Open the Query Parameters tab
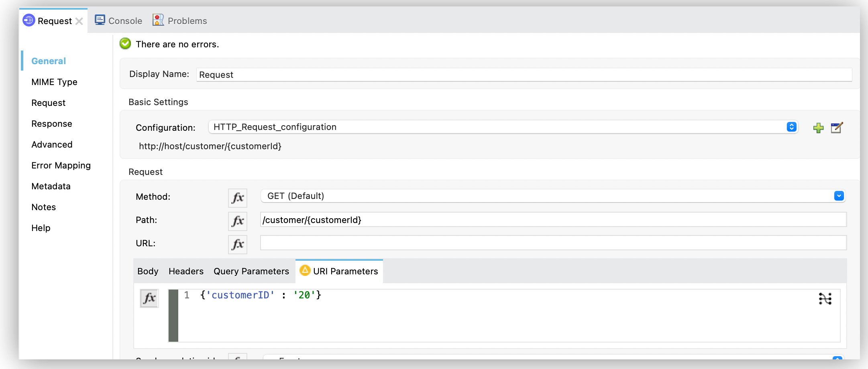Screen dimensions: 868x369 [x=251, y=272]
